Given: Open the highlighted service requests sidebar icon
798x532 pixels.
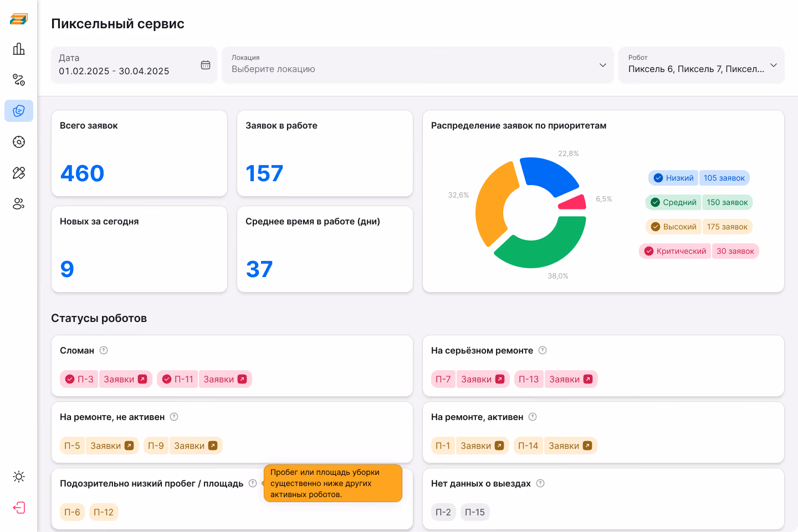Looking at the screenshot, I should pos(19,111).
